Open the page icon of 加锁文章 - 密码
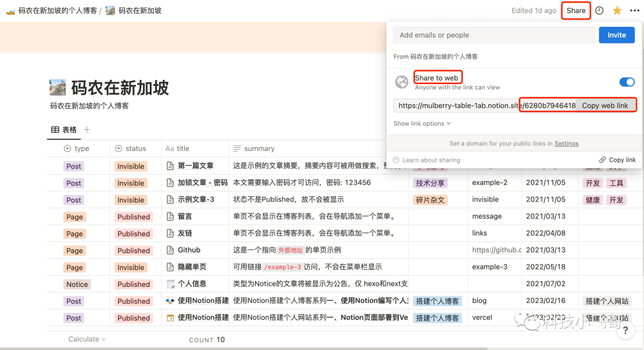Image resolution: width=644 pixels, height=350 pixels. pyautogui.click(x=170, y=183)
